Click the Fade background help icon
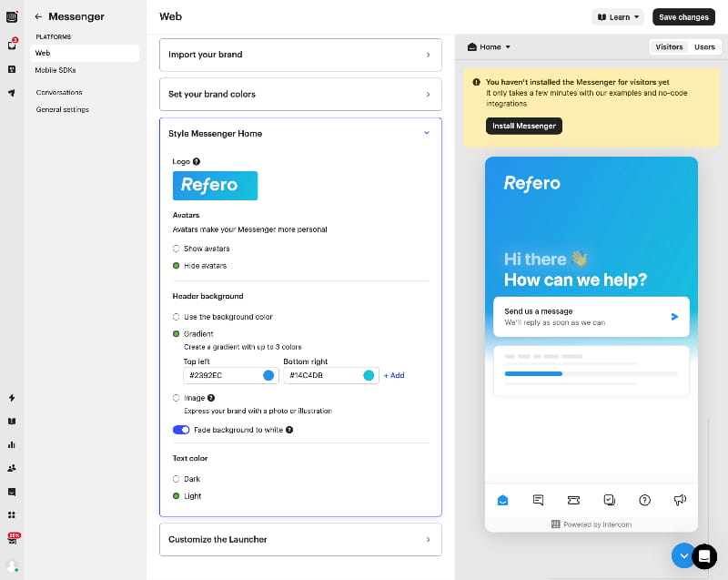 pyautogui.click(x=289, y=430)
